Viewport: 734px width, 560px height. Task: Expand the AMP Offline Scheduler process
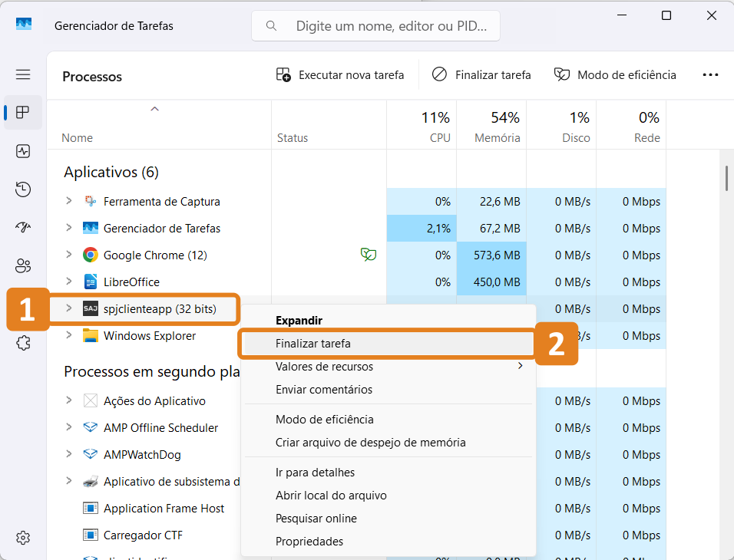(x=68, y=427)
